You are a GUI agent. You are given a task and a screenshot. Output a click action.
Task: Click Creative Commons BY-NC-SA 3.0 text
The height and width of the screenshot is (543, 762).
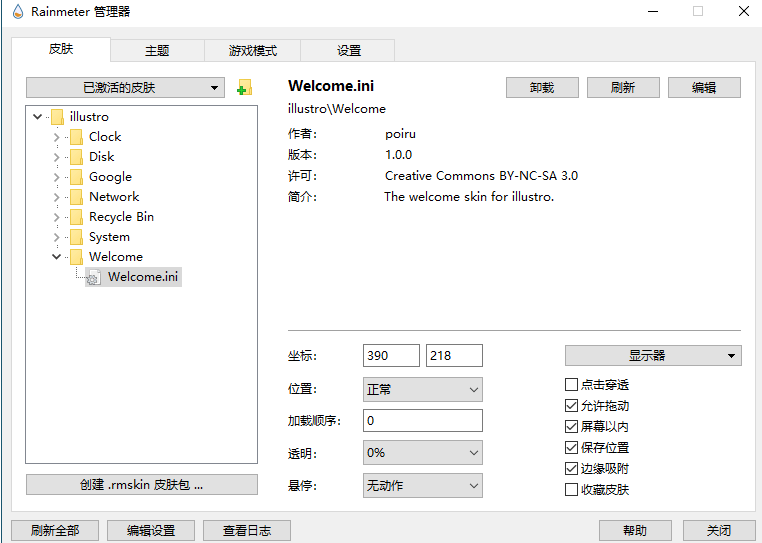[481, 176]
